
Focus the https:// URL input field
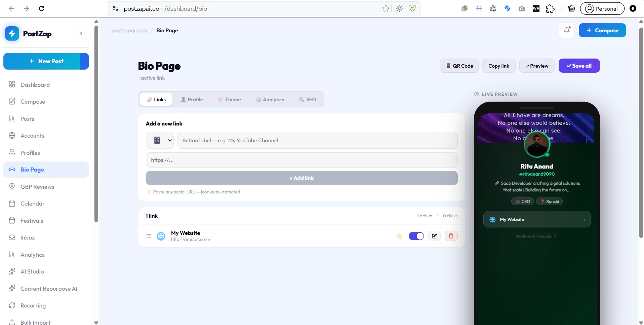[x=302, y=160]
